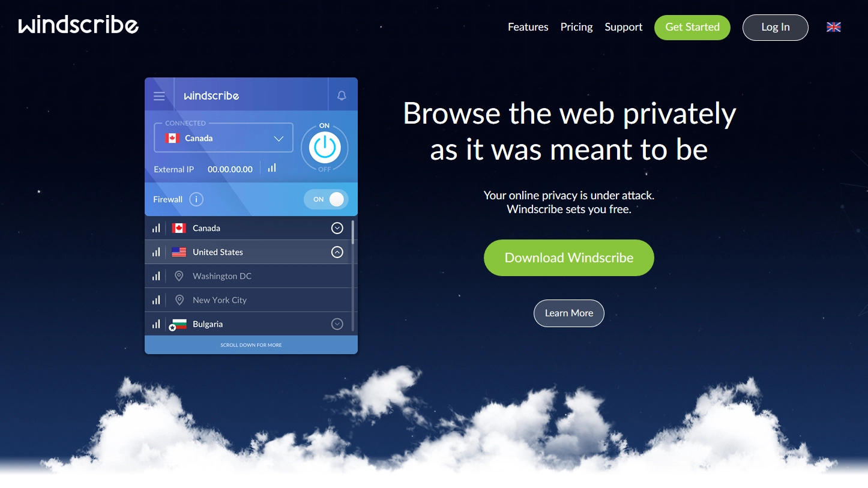
Task: Click the Bulgaria flag icon
Action: point(178,324)
